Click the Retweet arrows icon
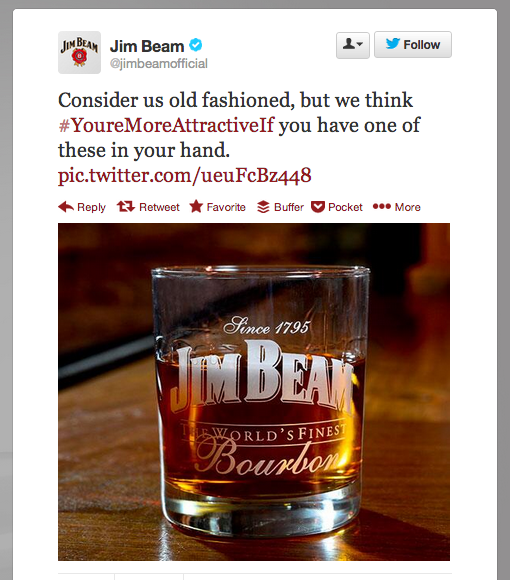The height and width of the screenshot is (580, 510). click(x=126, y=206)
